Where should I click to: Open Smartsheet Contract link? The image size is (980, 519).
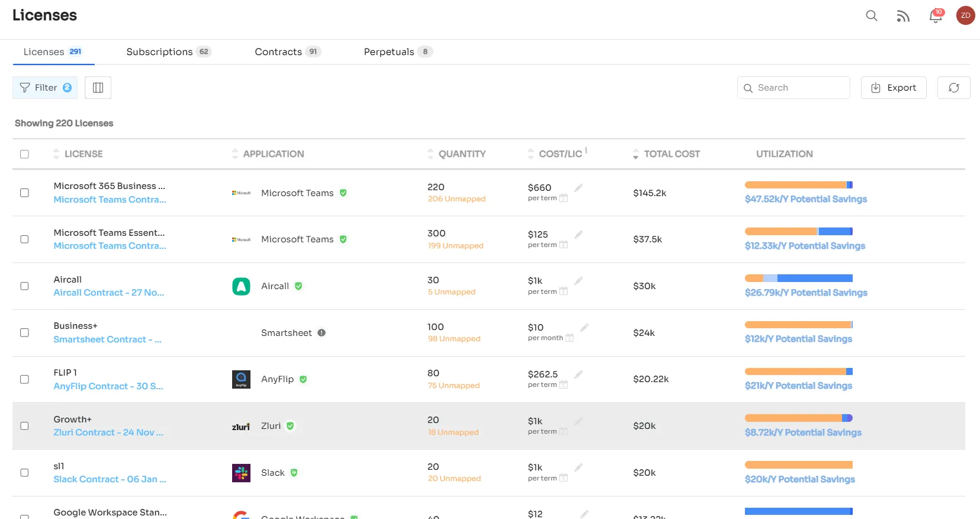coord(107,339)
